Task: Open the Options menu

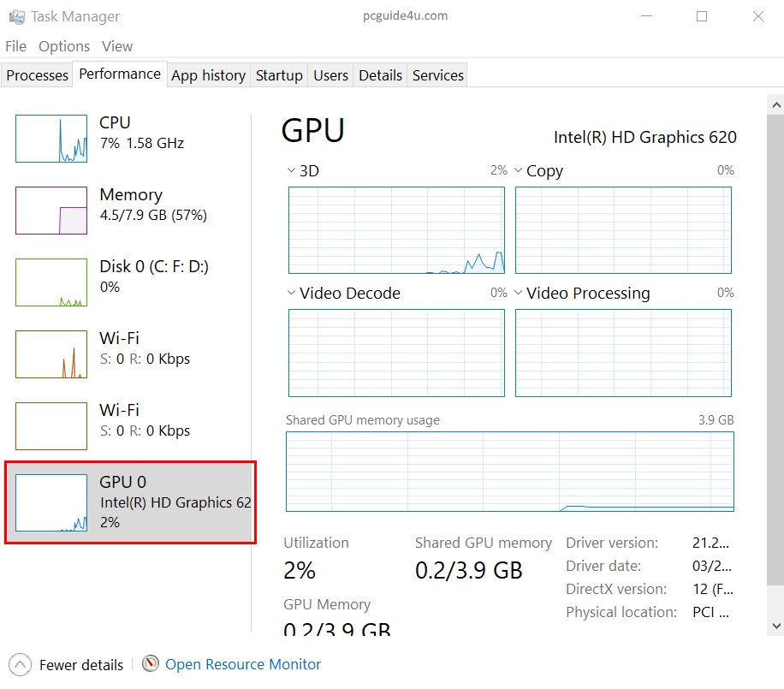Action: point(64,46)
